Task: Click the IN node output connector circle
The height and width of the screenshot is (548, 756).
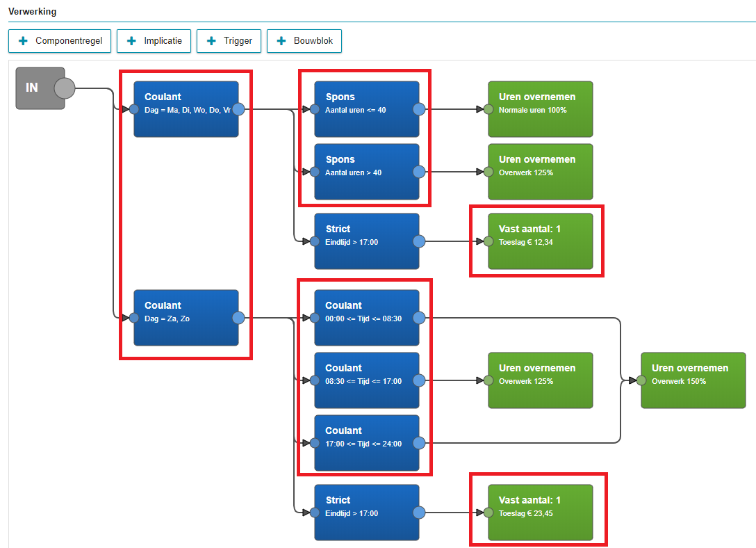Action: (x=64, y=88)
